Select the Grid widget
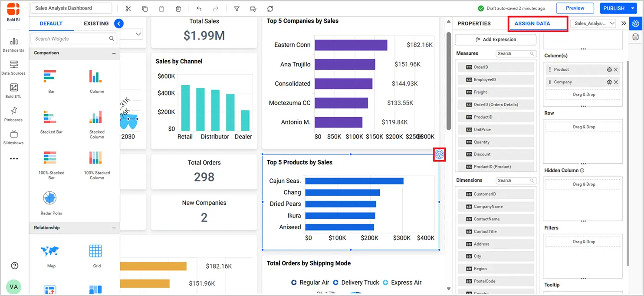The width and height of the screenshot is (644, 296). click(97, 256)
